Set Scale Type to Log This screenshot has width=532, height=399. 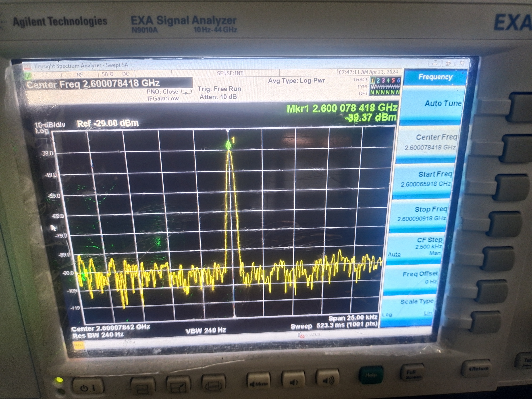point(387,315)
